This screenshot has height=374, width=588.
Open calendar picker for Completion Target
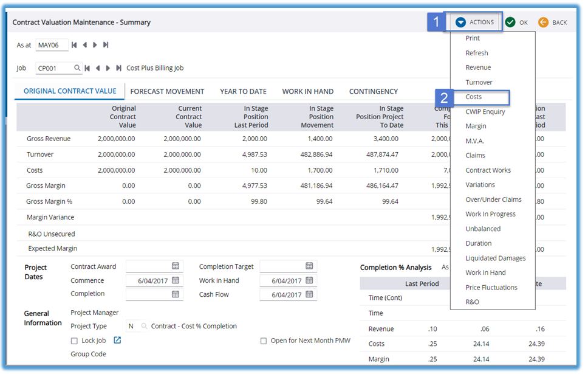309,266
